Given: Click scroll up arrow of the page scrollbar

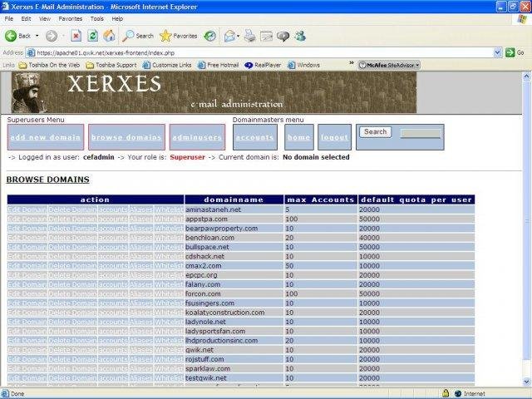Looking at the screenshot, I should (x=526, y=76).
